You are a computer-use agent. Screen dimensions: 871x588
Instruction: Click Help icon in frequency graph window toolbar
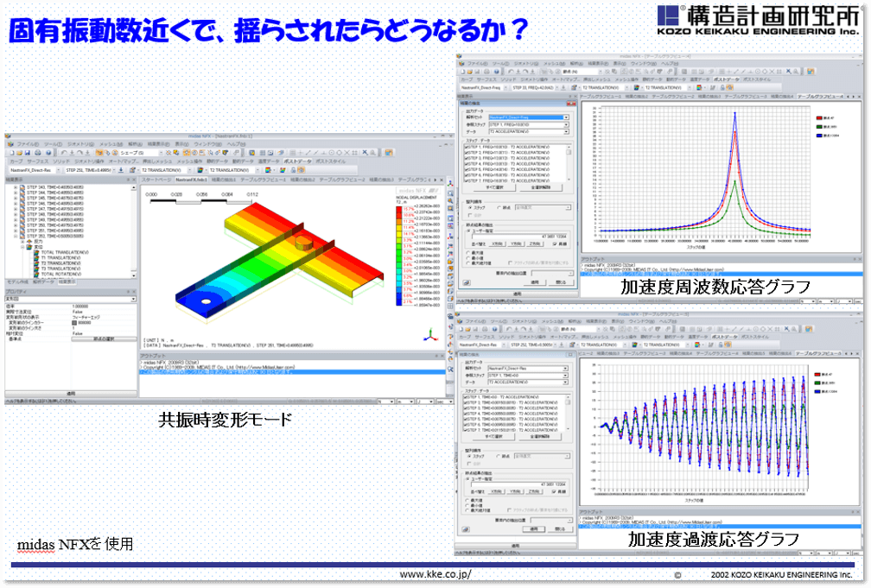pos(497,72)
